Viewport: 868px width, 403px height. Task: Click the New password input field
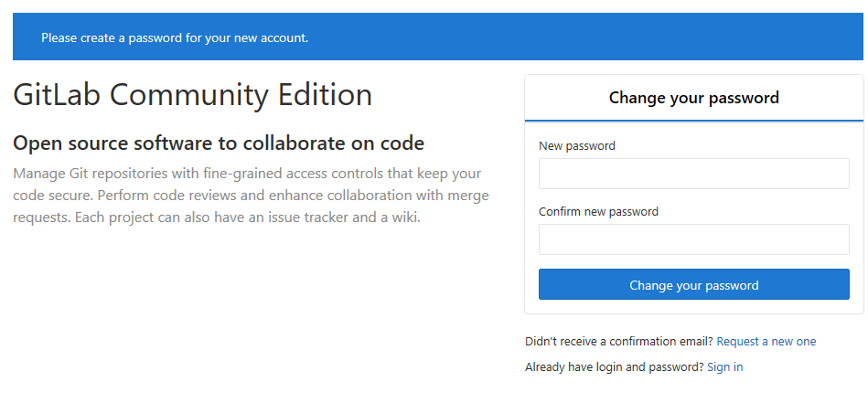tap(693, 175)
